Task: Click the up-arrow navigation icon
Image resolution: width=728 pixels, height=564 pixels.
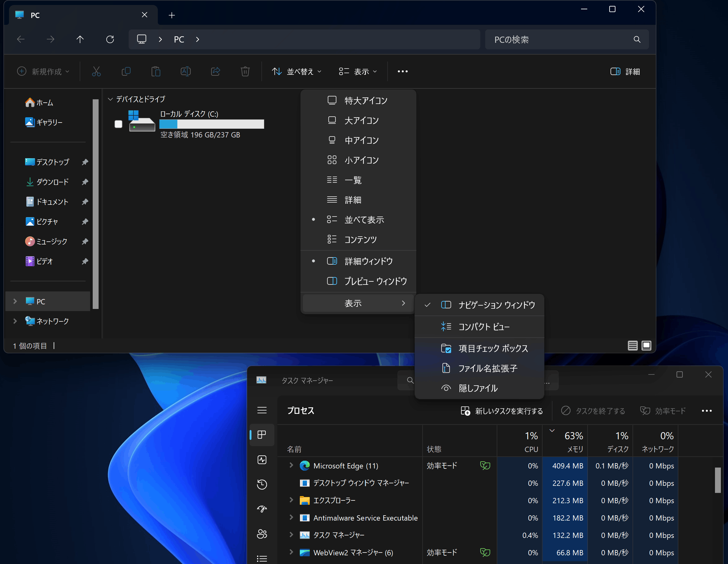Action: 80,39
